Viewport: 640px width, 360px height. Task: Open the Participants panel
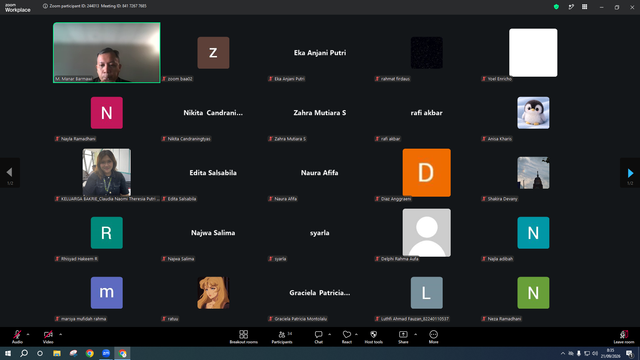pos(282,337)
